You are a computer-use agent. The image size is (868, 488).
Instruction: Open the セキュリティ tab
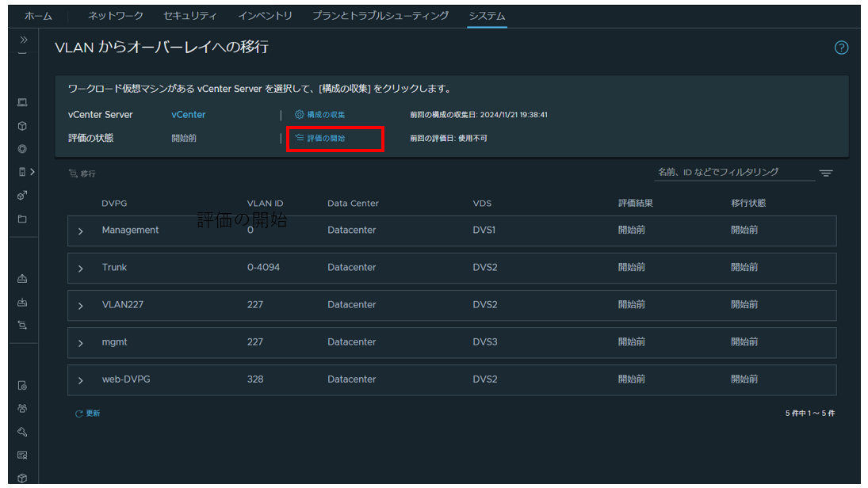point(190,16)
